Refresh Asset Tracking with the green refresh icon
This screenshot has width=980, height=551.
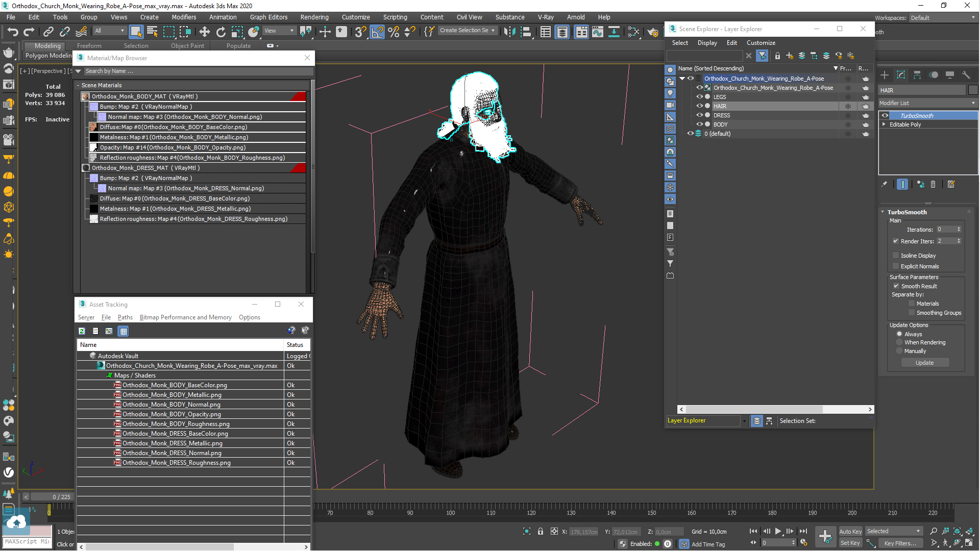pos(82,331)
